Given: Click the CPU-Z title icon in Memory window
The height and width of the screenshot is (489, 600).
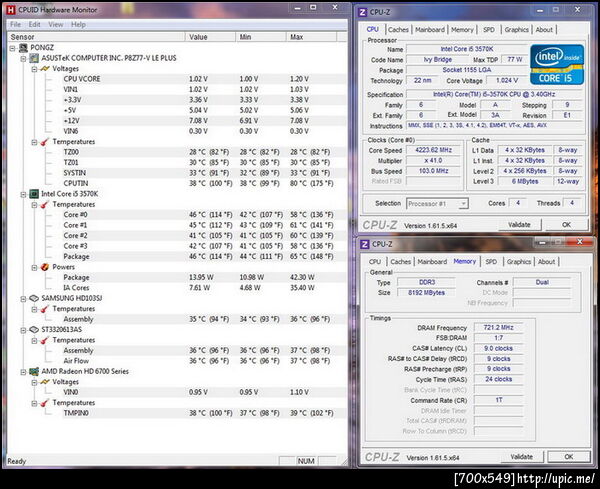Looking at the screenshot, I should (x=365, y=244).
